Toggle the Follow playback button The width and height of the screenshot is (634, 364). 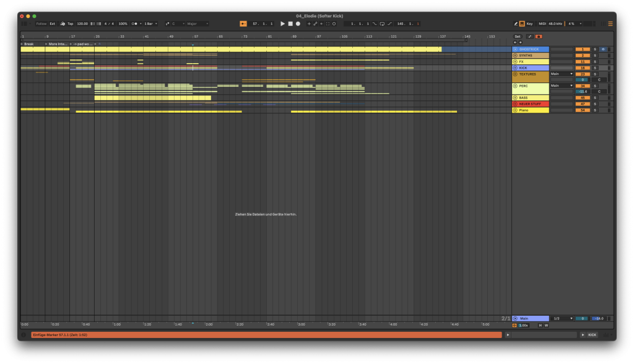click(41, 24)
